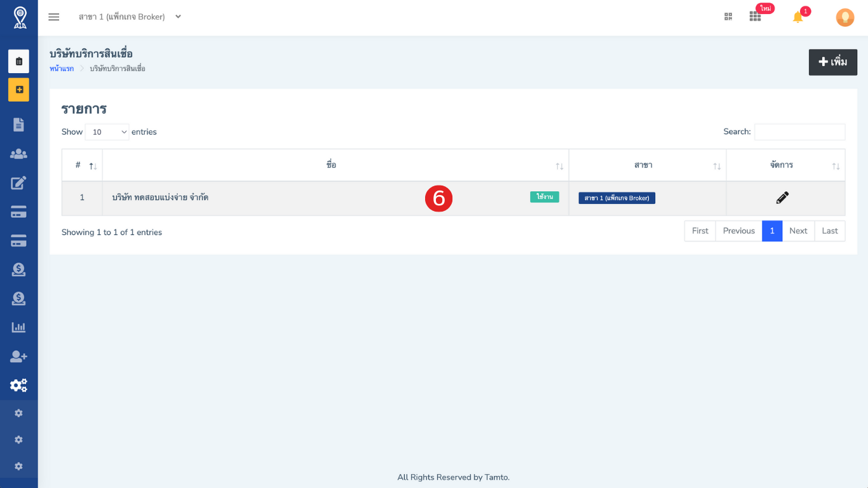The height and width of the screenshot is (488, 868).
Task: Open the Show entries count dropdown
Action: coord(107,132)
